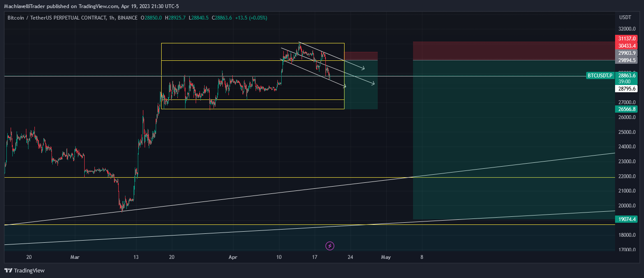
Task: Click the gray 29903.9 price label
Action: coord(626,53)
